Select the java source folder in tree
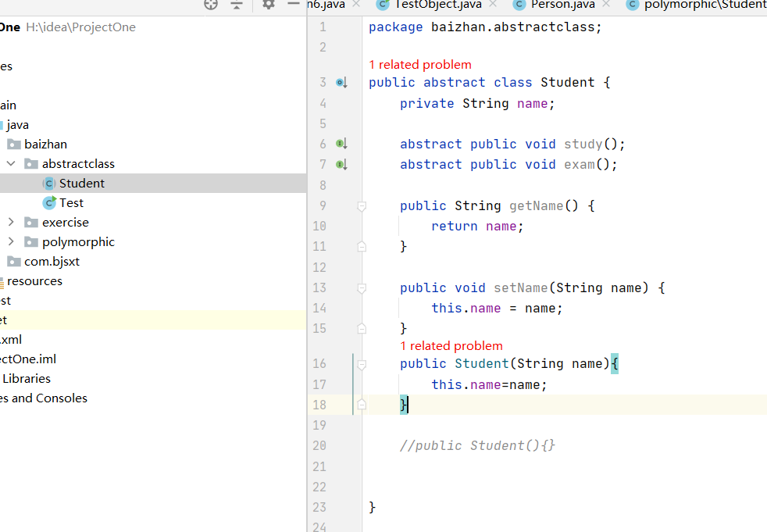 click(18, 125)
